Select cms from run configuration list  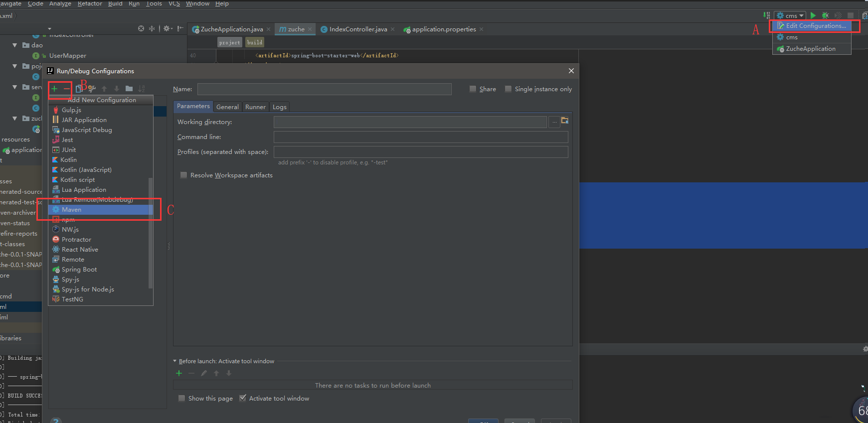point(811,37)
